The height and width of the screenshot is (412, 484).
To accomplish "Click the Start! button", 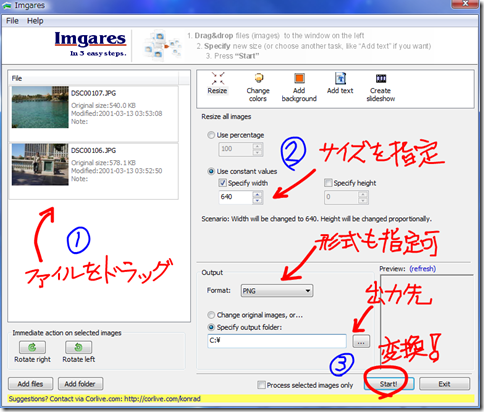I will [x=389, y=384].
